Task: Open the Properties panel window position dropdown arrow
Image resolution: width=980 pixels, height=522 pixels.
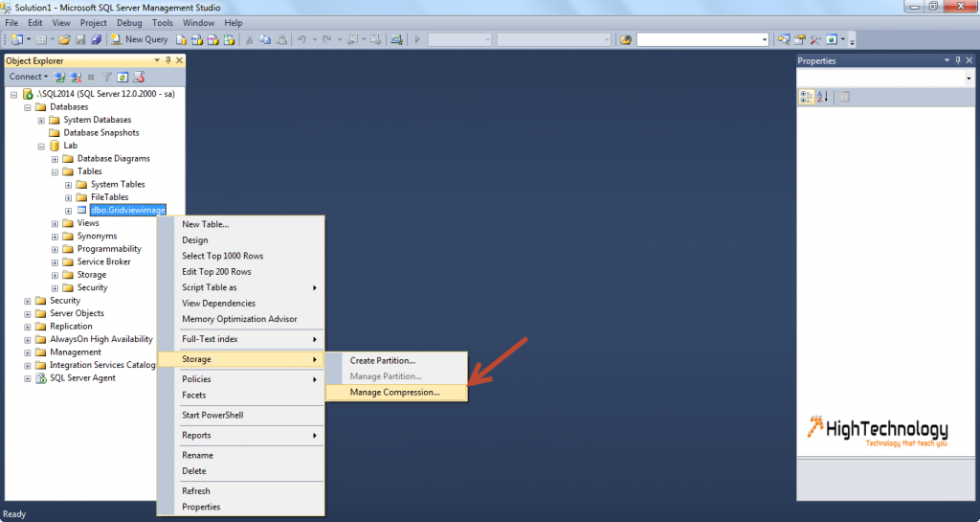Action: 947,60
